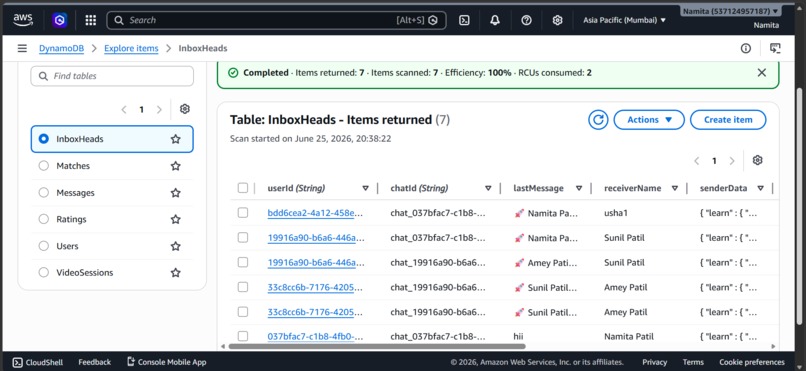Open the Asia Pacific (Mumbai) region selector
The image size is (806, 371).
click(x=624, y=20)
